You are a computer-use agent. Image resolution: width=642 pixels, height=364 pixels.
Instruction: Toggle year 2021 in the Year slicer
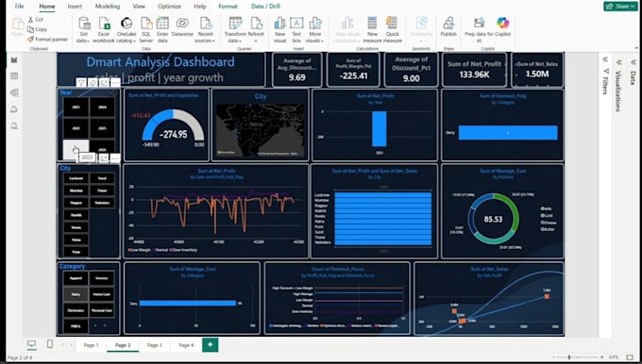(76, 108)
